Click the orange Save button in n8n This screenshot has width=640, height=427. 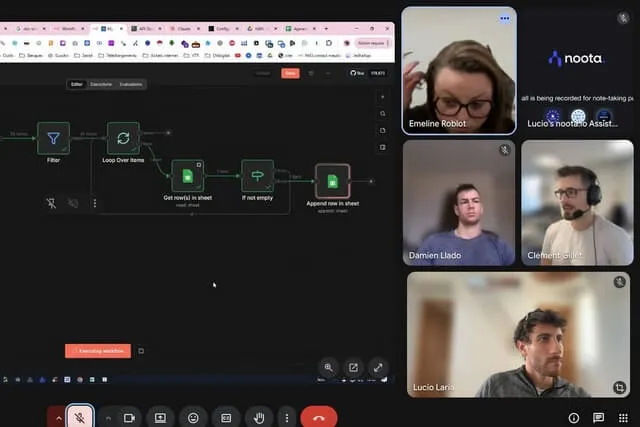(290, 73)
